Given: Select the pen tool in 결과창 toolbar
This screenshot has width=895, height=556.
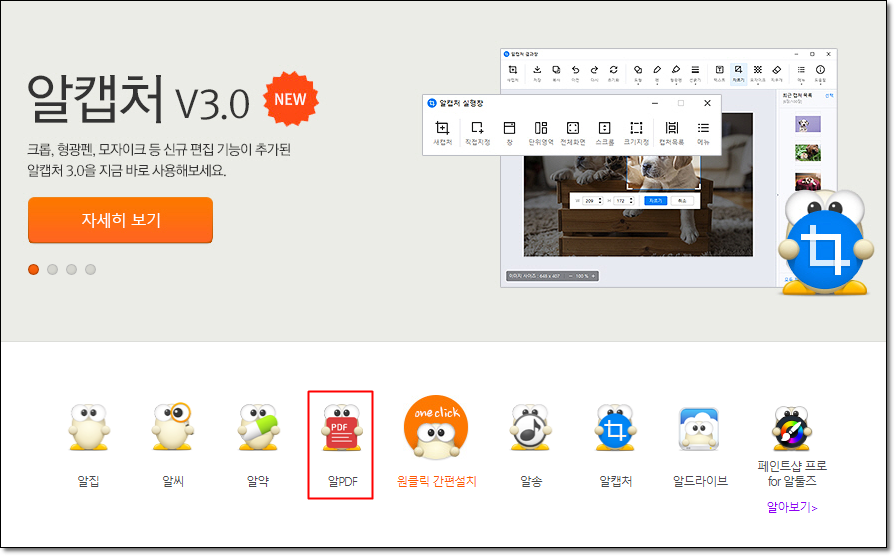Looking at the screenshot, I should [x=657, y=70].
